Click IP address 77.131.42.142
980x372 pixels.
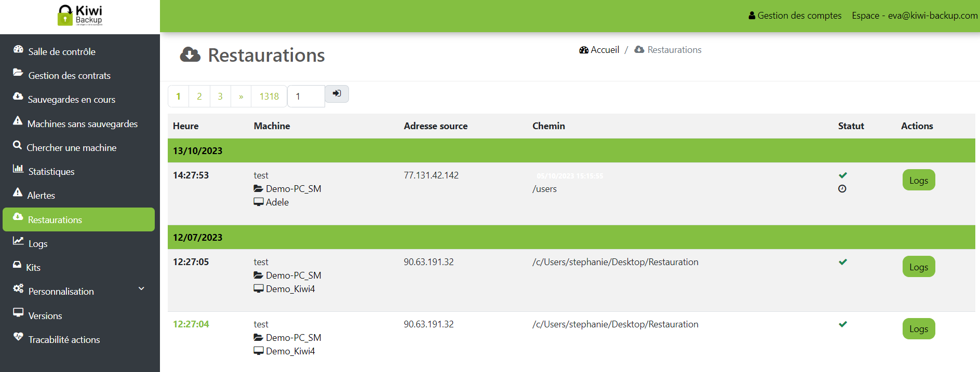[x=431, y=175]
